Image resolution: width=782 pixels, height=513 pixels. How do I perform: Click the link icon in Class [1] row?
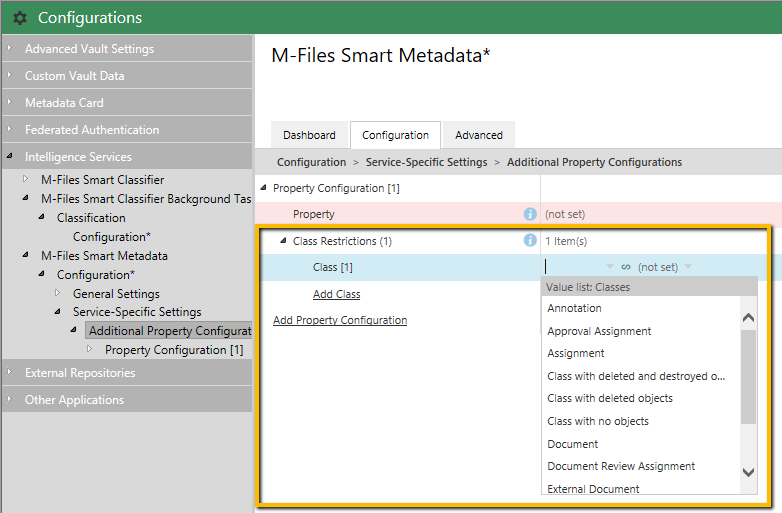pyautogui.click(x=625, y=267)
